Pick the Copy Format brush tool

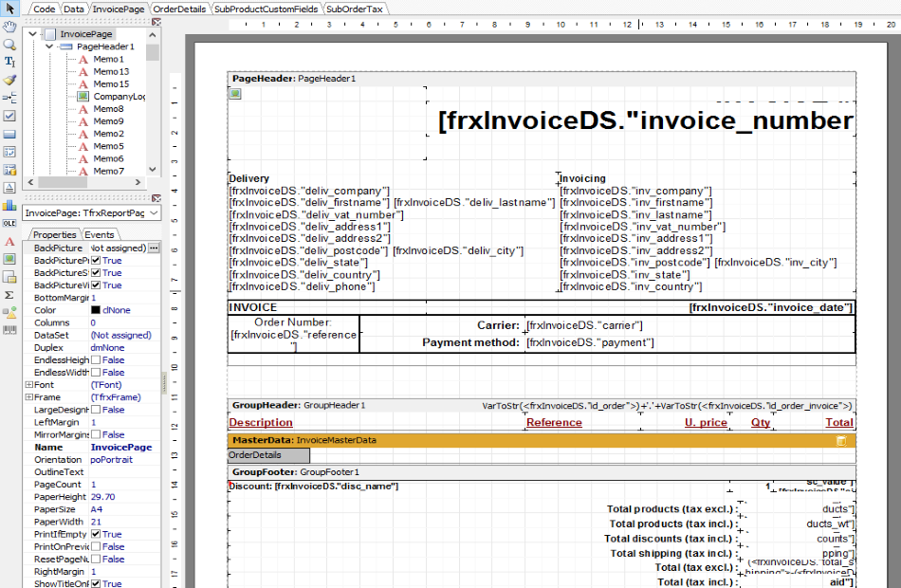pos(9,80)
